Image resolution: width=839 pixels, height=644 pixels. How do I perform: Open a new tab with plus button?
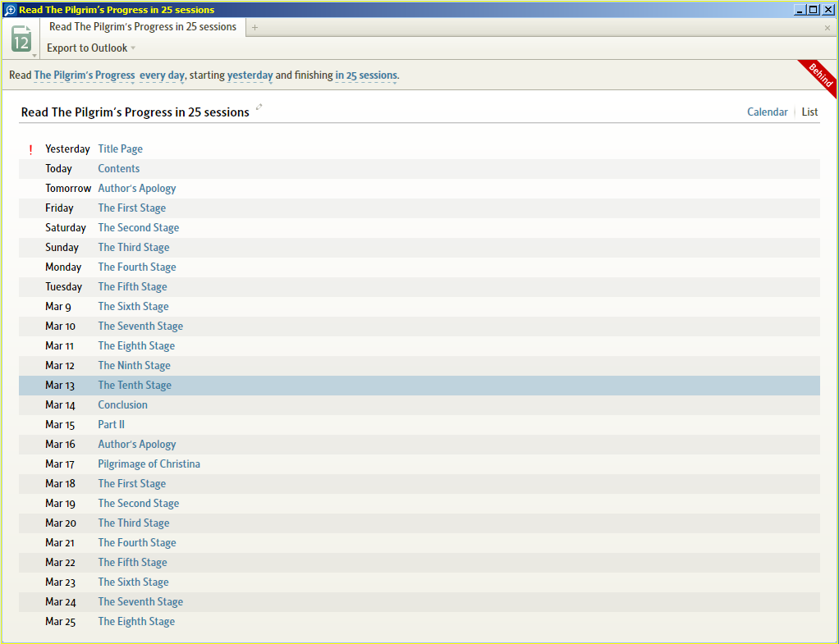[254, 27]
